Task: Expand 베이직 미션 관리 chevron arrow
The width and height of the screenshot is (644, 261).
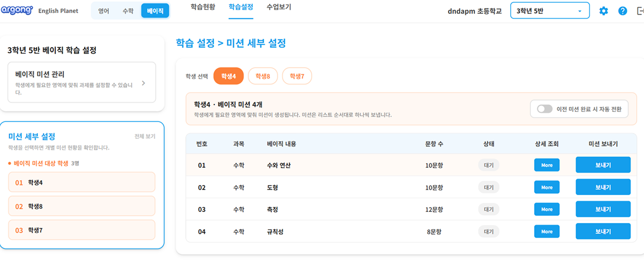Action: pos(143,83)
